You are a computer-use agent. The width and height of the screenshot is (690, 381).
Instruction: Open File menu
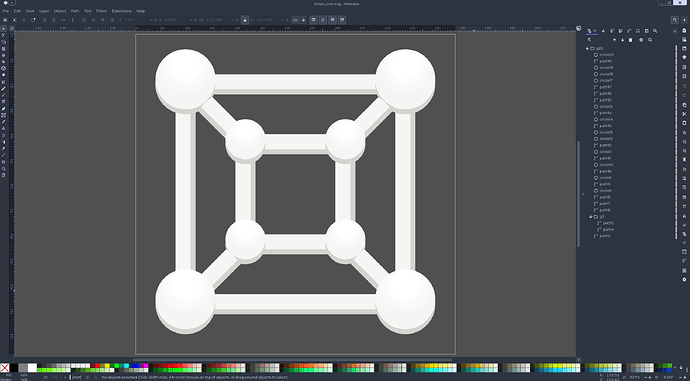click(5, 11)
